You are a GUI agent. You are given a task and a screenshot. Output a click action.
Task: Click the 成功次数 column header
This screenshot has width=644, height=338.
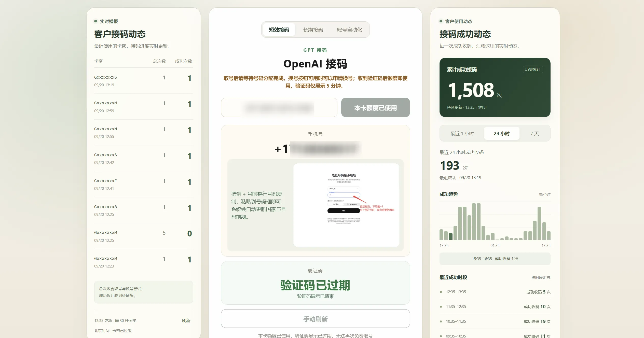pos(183,61)
